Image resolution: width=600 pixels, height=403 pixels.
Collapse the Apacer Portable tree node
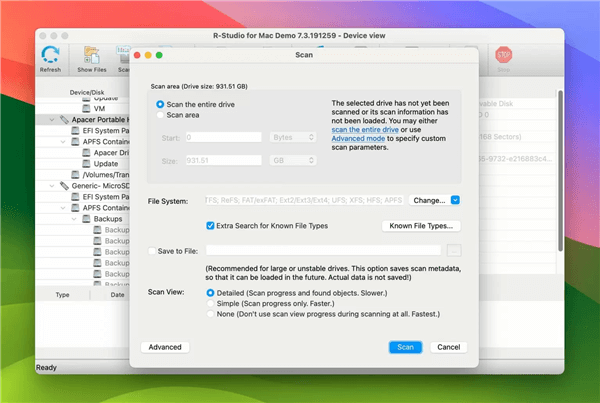(52, 120)
